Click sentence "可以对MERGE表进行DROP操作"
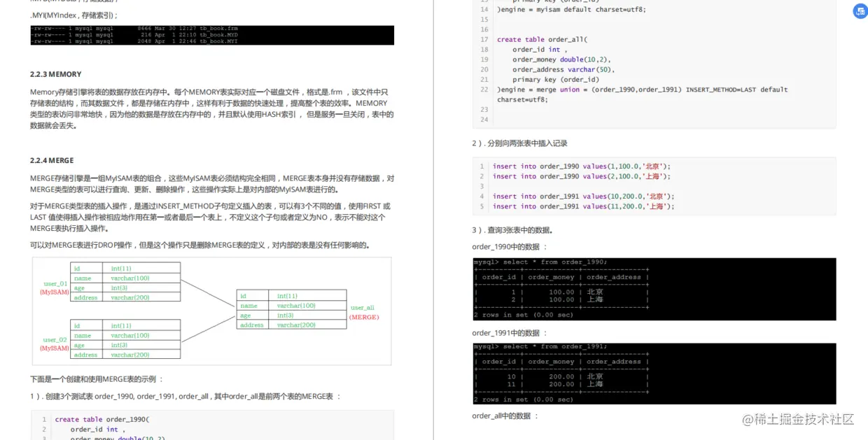Viewport: 868px width, 440px height. pyautogui.click(x=199, y=245)
